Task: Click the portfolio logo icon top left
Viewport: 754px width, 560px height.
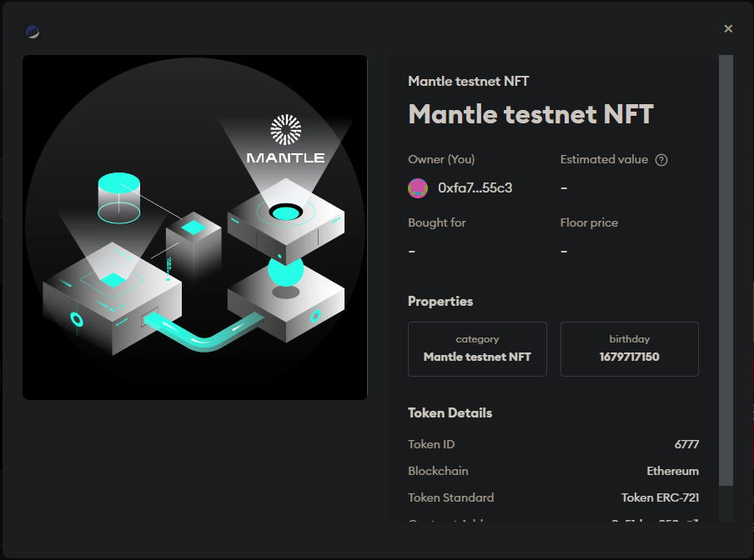Action: point(31,30)
